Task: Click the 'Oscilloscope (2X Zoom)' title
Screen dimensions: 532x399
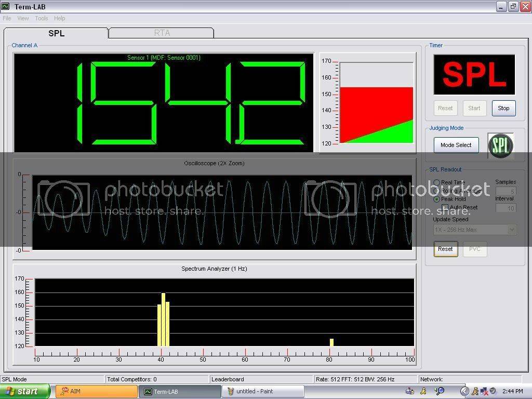Action: (x=214, y=163)
